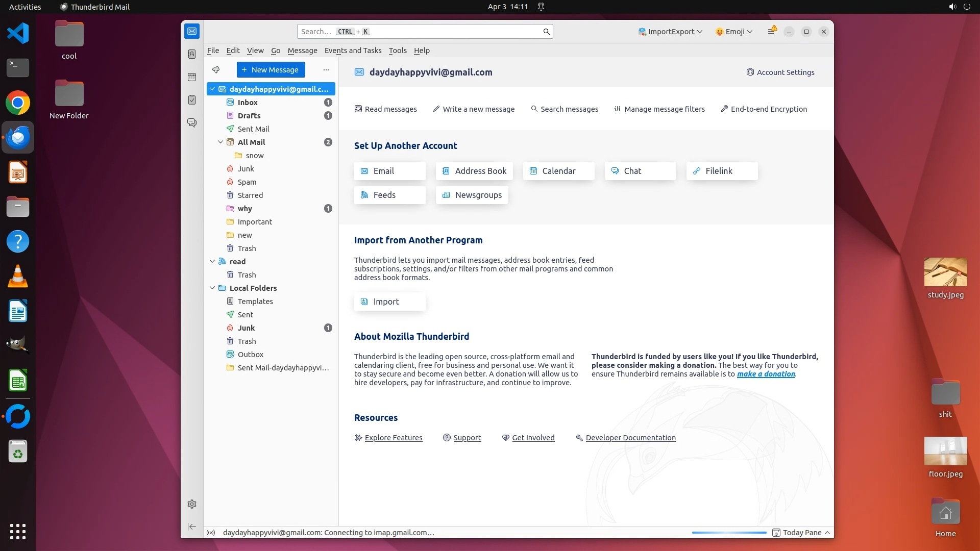Open the app menu hamburger icon
Viewport: 980px width, 551px height.
click(771, 32)
